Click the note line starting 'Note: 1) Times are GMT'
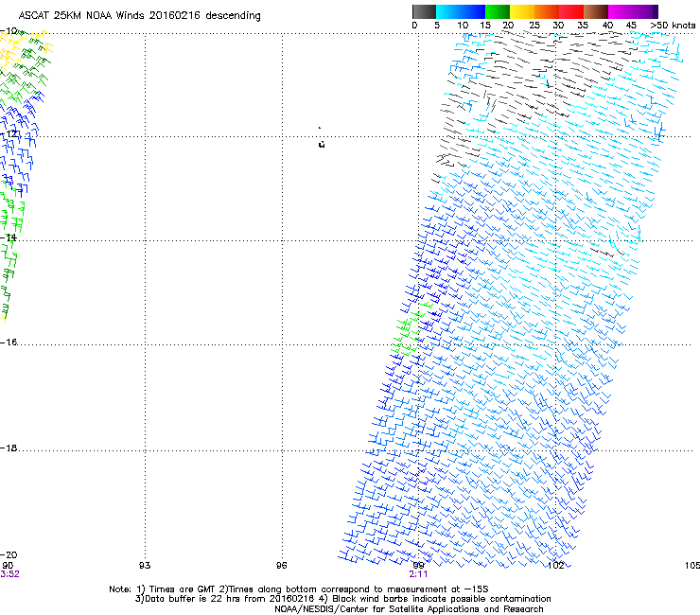The width and height of the screenshot is (700, 615). point(299,589)
